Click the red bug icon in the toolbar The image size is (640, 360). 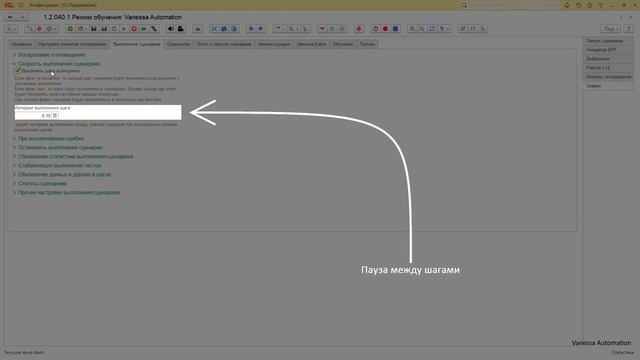[359, 29]
